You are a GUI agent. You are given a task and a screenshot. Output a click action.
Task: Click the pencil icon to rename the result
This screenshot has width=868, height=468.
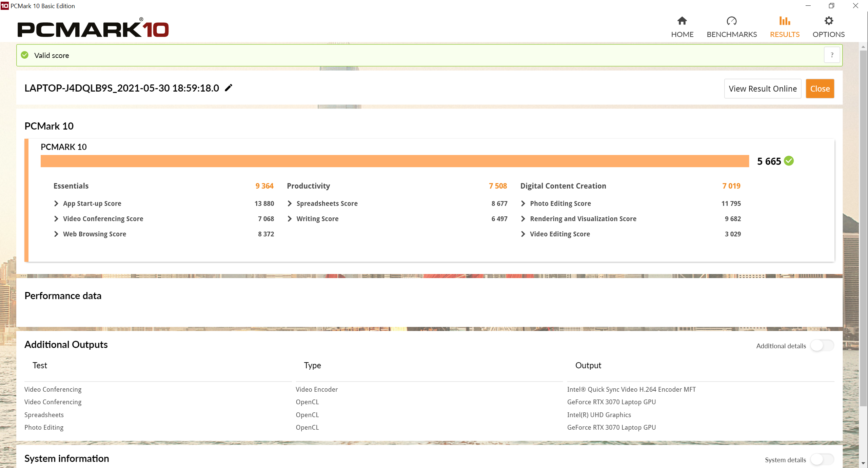click(229, 88)
